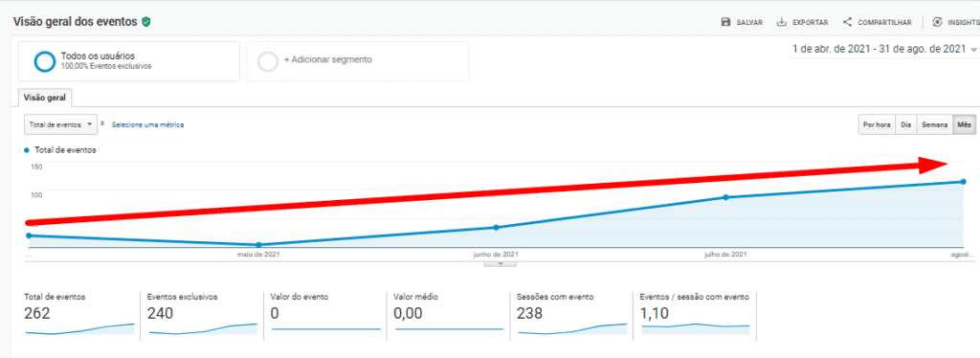Click the Valor do evento 0 scorecard
980x358 pixels.
pos(325,316)
